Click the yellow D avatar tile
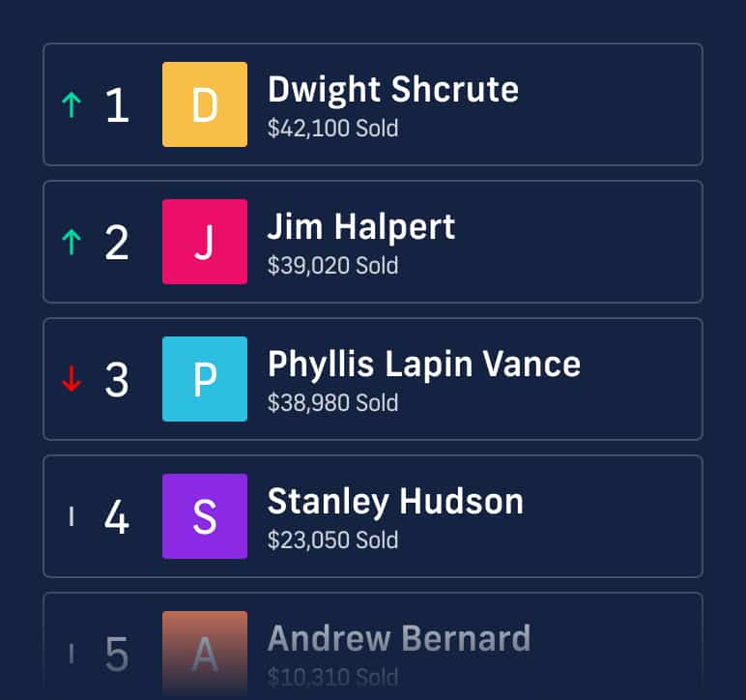Viewport: 746px width, 700px height. coord(205,104)
